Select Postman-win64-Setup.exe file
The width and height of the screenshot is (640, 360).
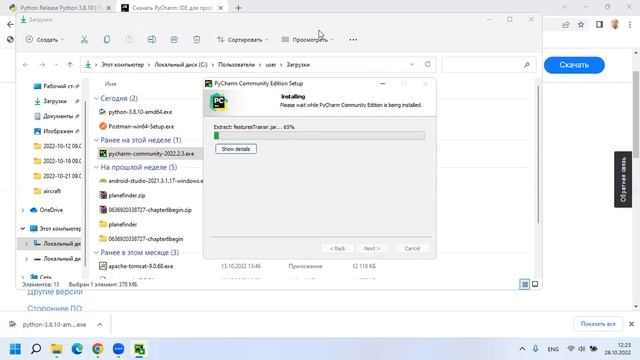pyautogui.click(x=141, y=127)
